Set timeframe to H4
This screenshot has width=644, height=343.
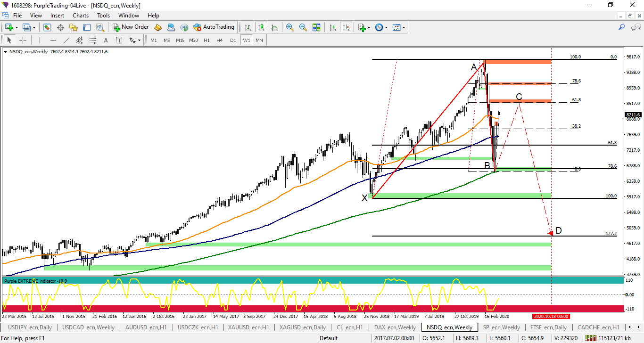[220, 40]
